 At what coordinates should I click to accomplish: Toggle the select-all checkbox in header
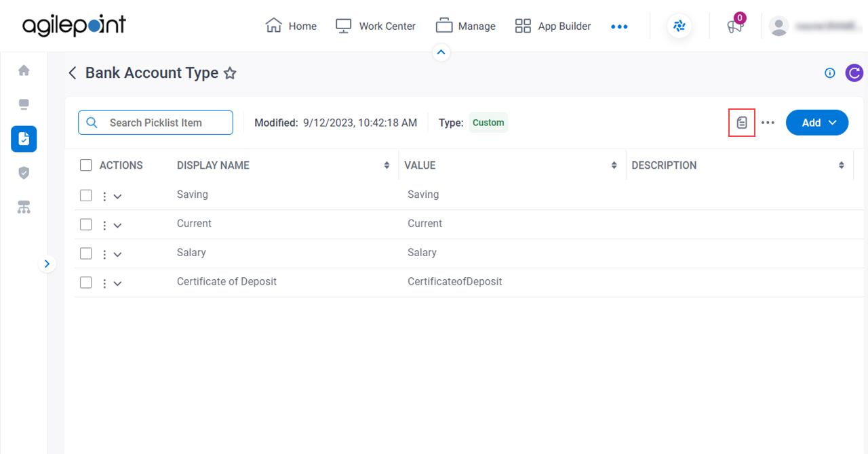85,165
